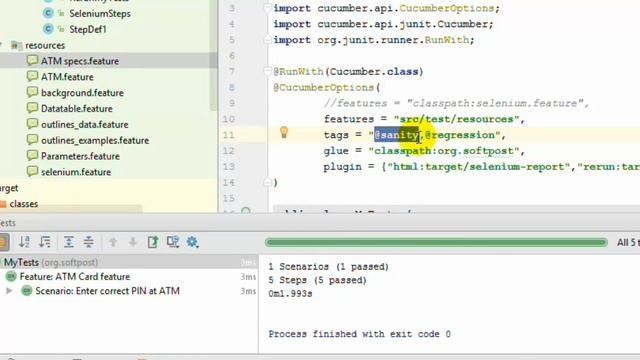Click line number 12 in gutter
The image size is (640, 360).
click(x=229, y=151)
